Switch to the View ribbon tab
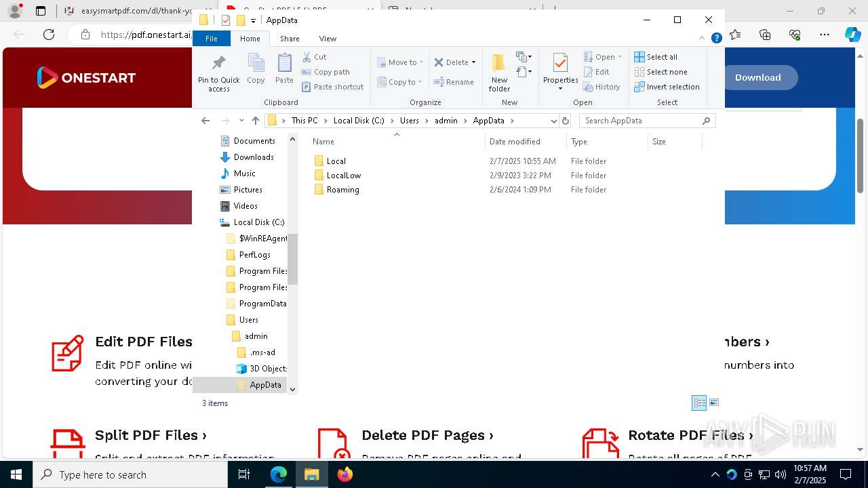 click(x=328, y=39)
